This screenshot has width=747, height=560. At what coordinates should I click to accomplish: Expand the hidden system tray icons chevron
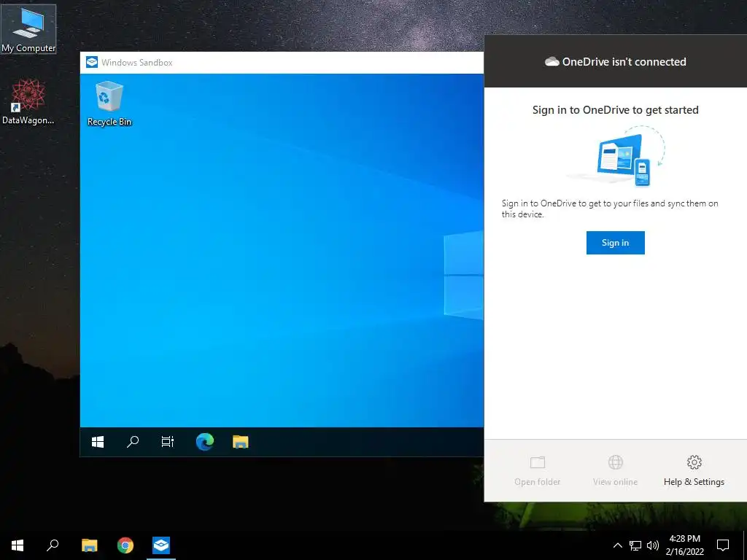tap(617, 545)
